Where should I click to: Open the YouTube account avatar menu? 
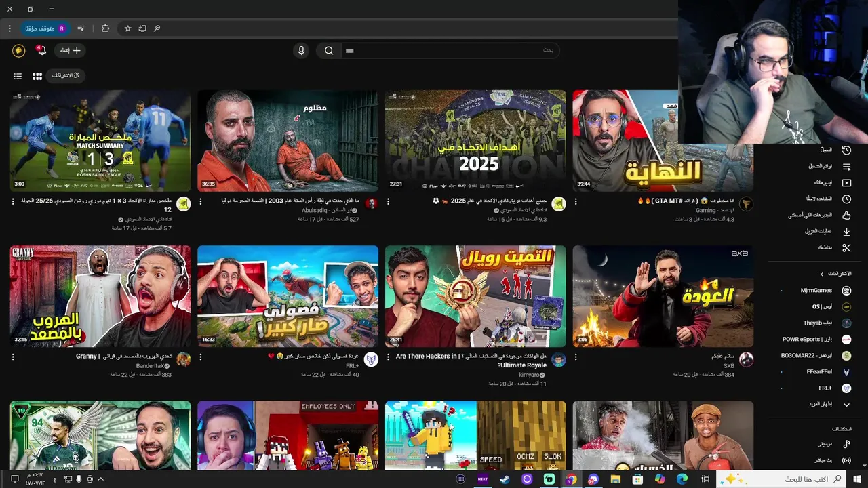pyautogui.click(x=18, y=50)
